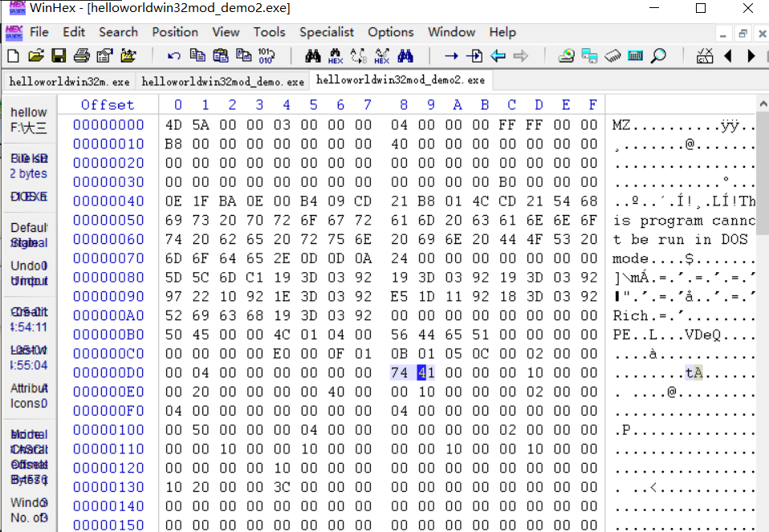Click the black right triangle next icon
The width and height of the screenshot is (769, 532).
coord(751,56)
